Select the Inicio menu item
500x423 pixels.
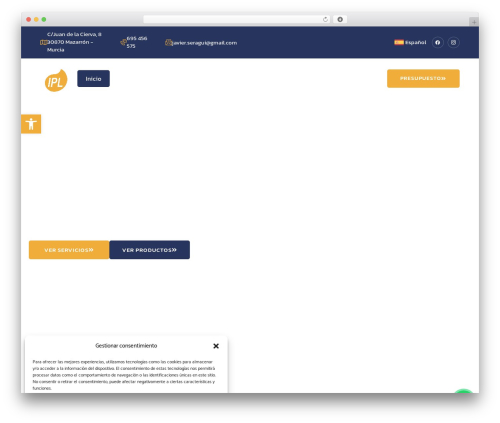click(93, 79)
